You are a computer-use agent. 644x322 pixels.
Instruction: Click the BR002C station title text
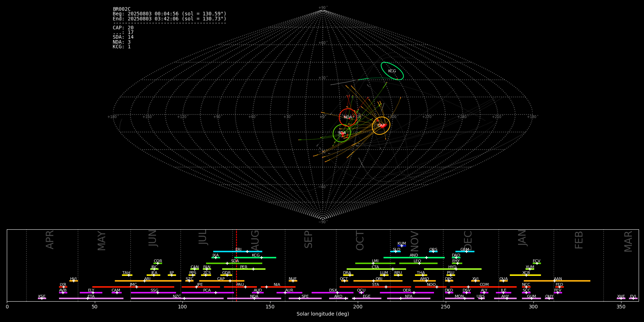coord(122,9)
